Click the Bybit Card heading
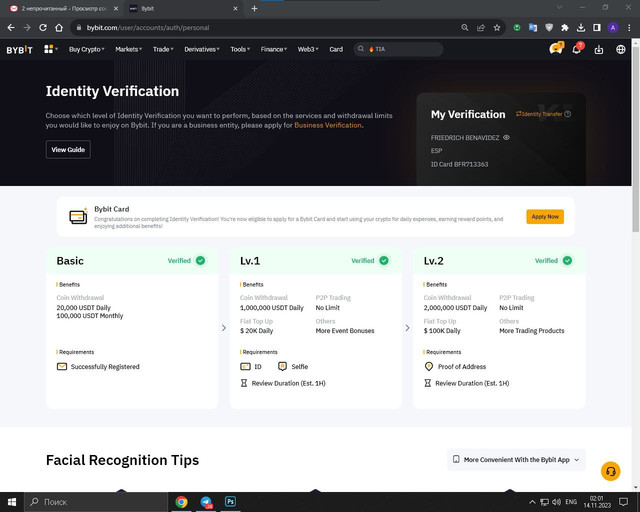This screenshot has height=512, width=640. pyautogui.click(x=112, y=209)
